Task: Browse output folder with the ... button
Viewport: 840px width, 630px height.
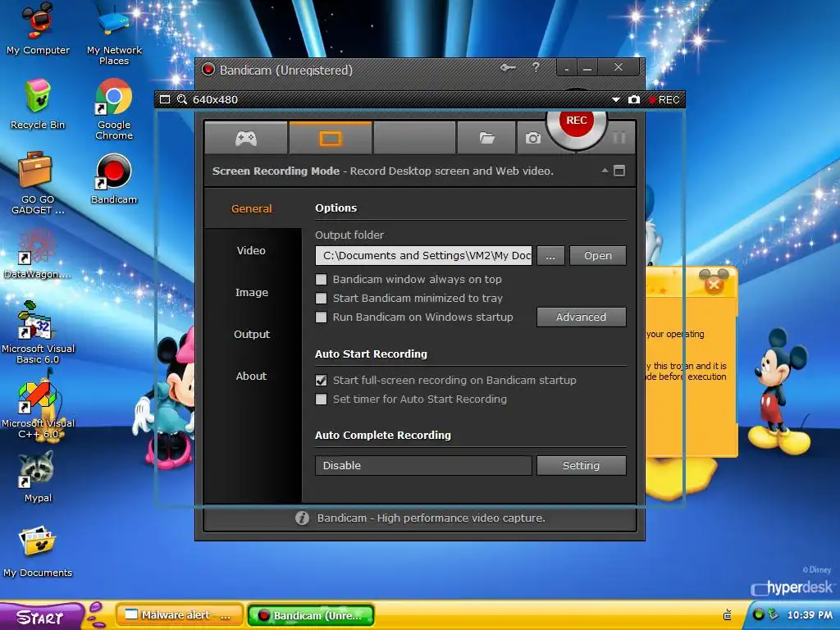Action: (x=550, y=256)
